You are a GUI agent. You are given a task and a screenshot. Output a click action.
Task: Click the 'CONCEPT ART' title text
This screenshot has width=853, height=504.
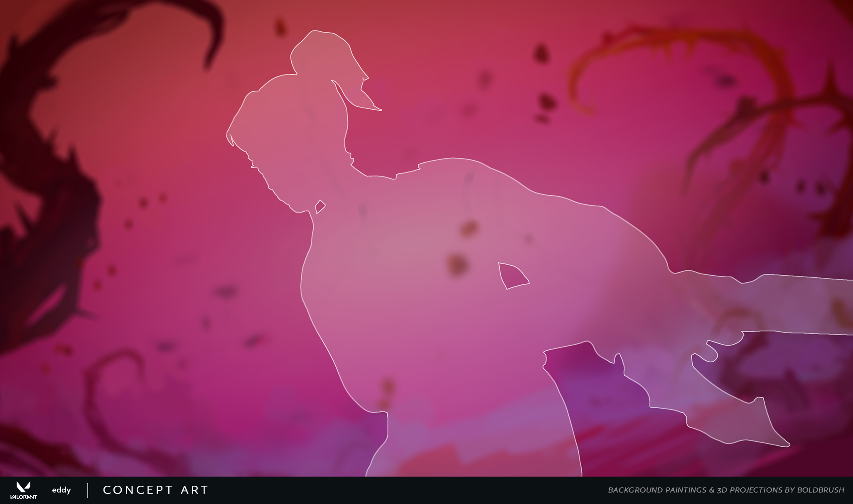[155, 490]
